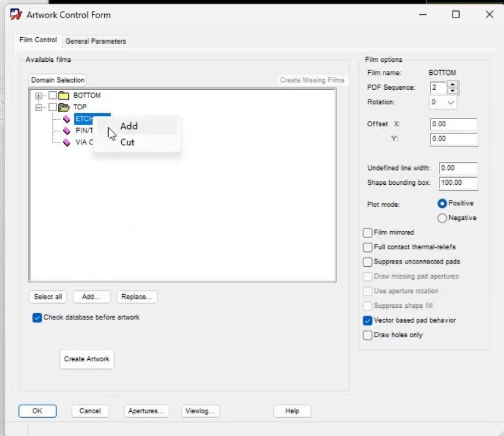Click the Shape bounding box field
This screenshot has height=436, width=504.
(458, 183)
